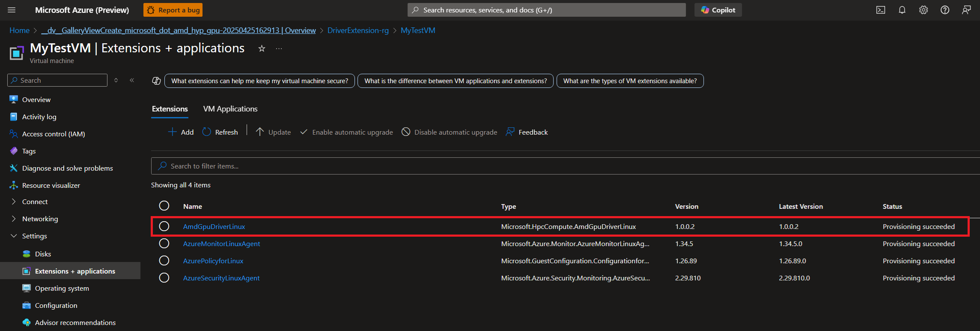Sort by the Name column header
Screen dimensions: 980x331
click(193, 206)
